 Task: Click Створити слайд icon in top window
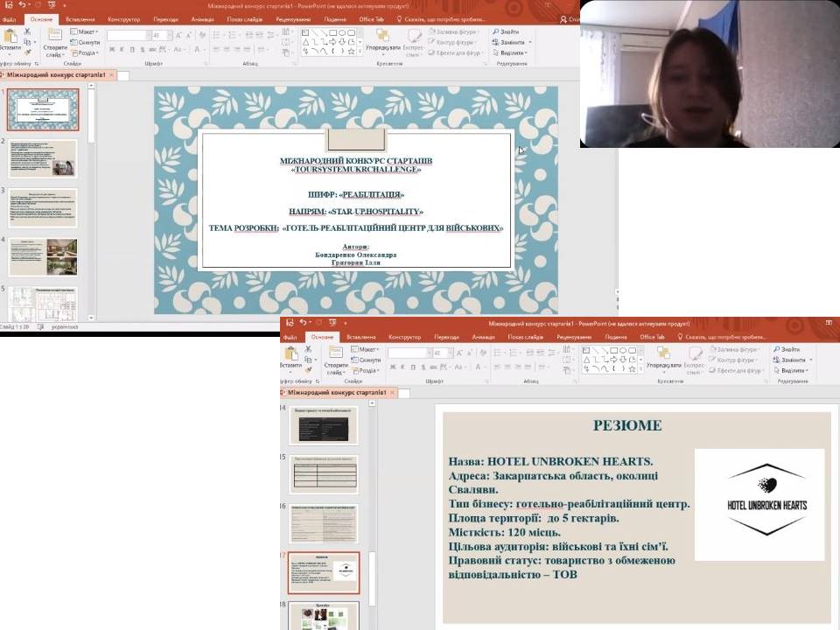[x=54, y=36]
